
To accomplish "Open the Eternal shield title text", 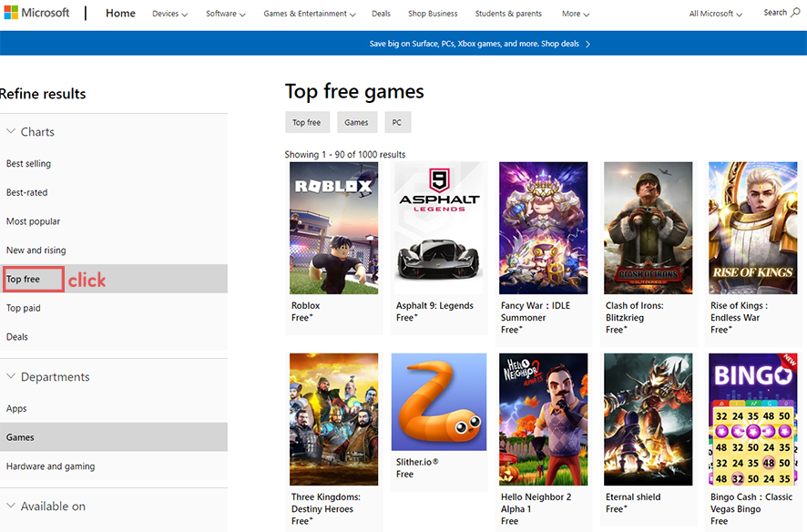I will [x=633, y=497].
